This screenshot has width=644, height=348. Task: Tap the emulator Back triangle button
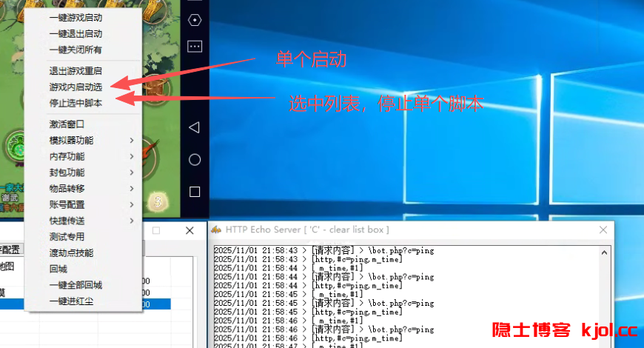point(194,127)
